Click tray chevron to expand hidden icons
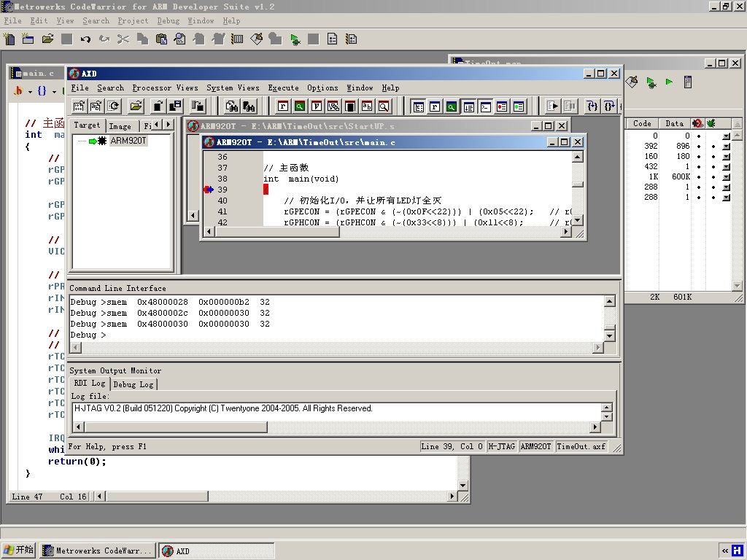 (724, 551)
